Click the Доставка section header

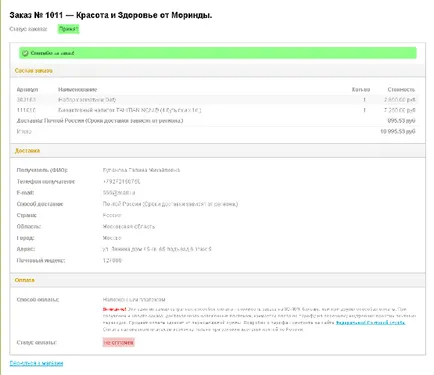pos(27,151)
